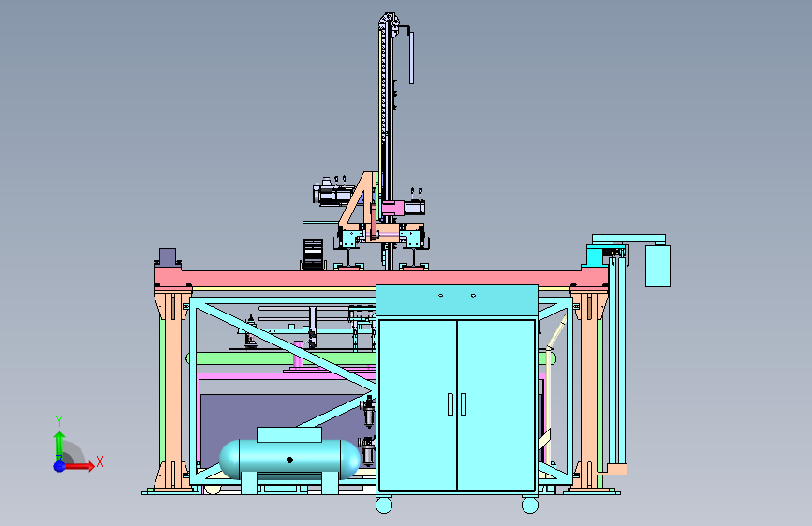The height and width of the screenshot is (526, 812).
Task: Select the lower air filter regulator
Action: (368, 451)
